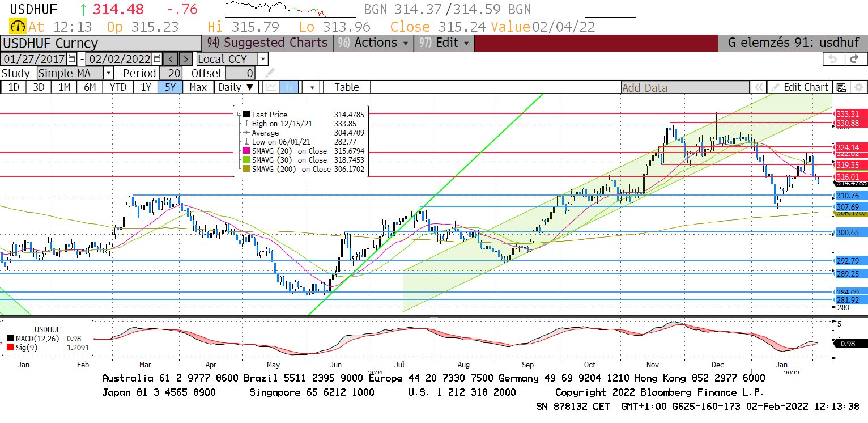The image size is (868, 423).
Task: Click the end date 02/02/2022 field
Action: click(x=120, y=59)
